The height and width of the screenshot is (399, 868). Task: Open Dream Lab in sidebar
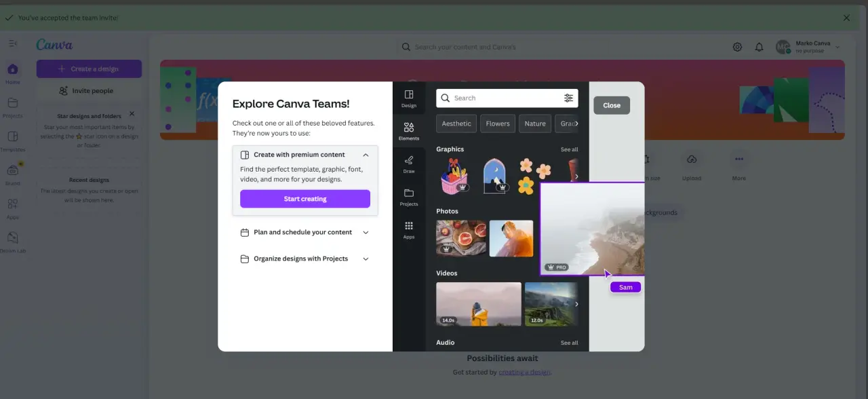click(13, 242)
